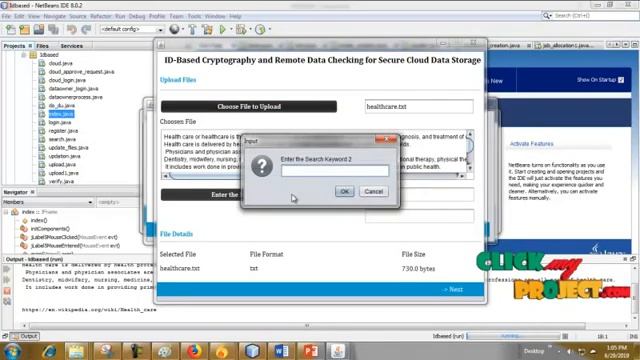This screenshot has height=360, width=640.
Task: Click the Save All toolbar icon
Action: [x=53, y=29]
